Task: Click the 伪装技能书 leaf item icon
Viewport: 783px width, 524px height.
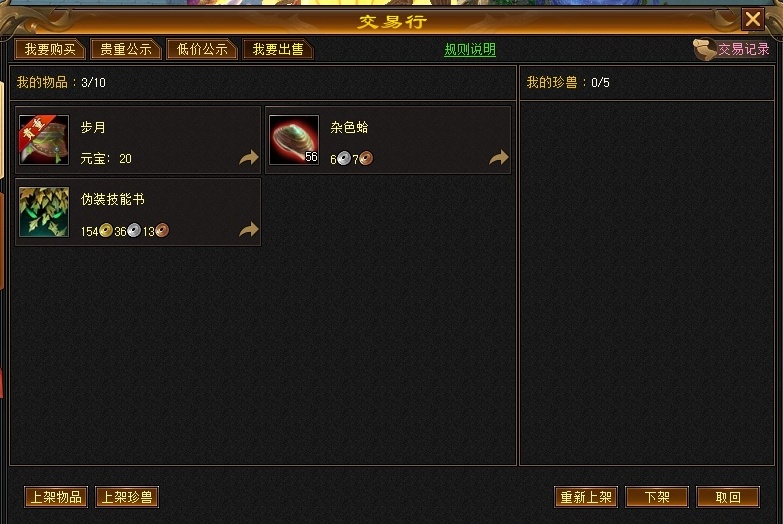Action: (44, 212)
